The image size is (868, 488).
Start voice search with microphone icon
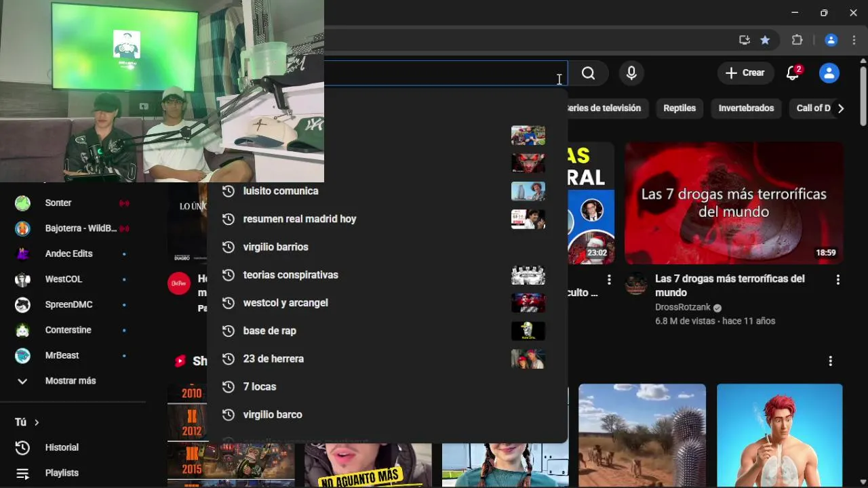coord(631,73)
